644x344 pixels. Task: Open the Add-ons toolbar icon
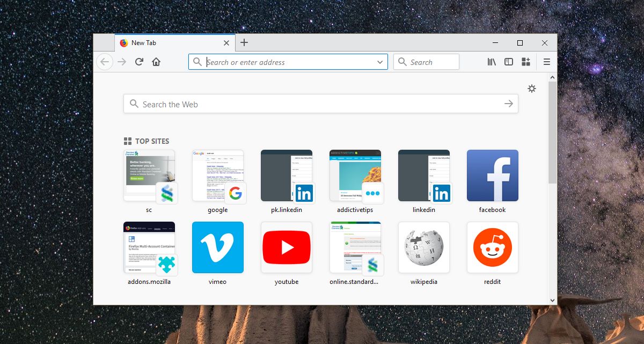point(526,62)
